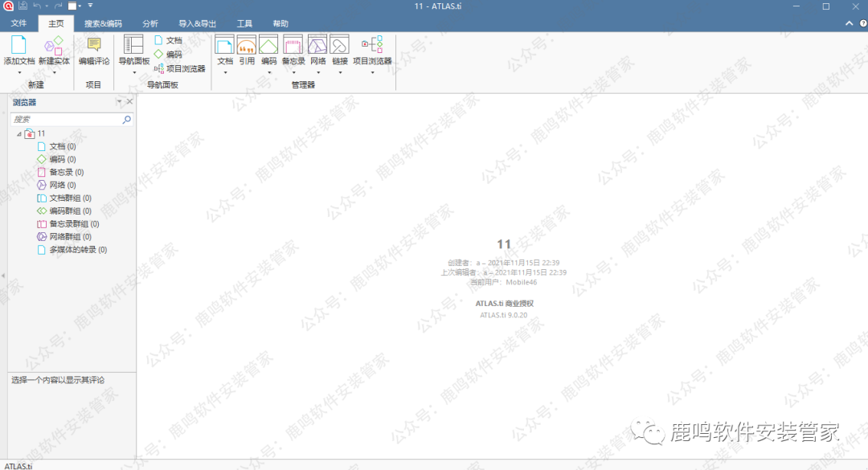Open the 引用 (Quotation) manager

247,45
